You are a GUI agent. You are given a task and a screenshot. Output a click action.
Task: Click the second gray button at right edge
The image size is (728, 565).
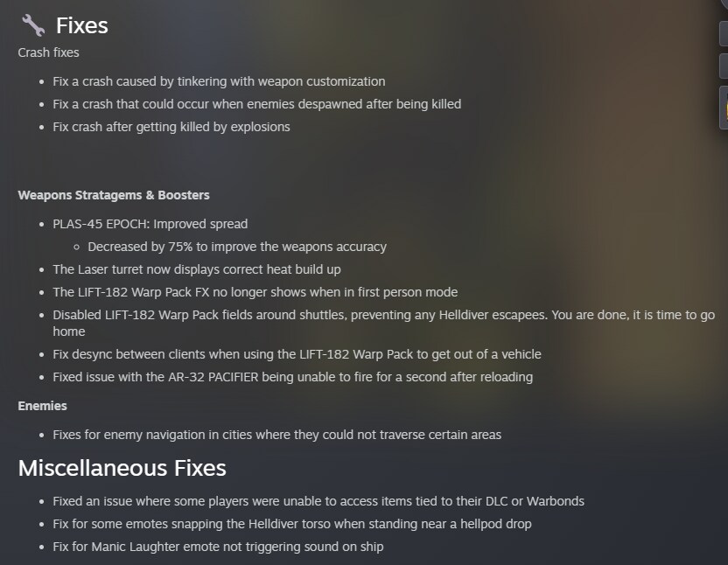click(724, 66)
